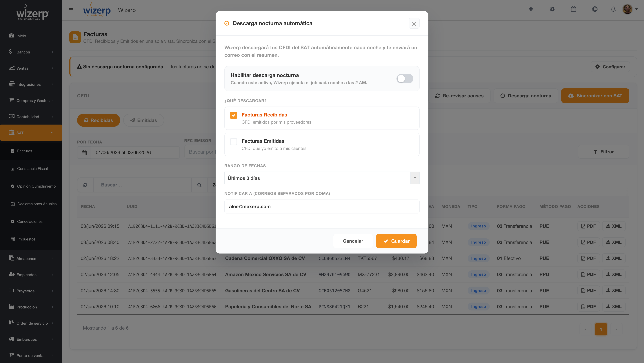The height and width of the screenshot is (363, 644).
Task: Open Declaraciones Anuales submenu item
Action: 31,204
